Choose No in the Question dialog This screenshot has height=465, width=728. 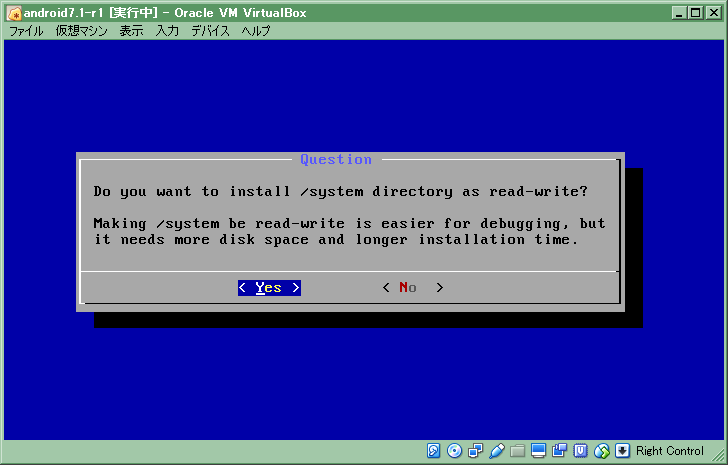click(x=413, y=288)
